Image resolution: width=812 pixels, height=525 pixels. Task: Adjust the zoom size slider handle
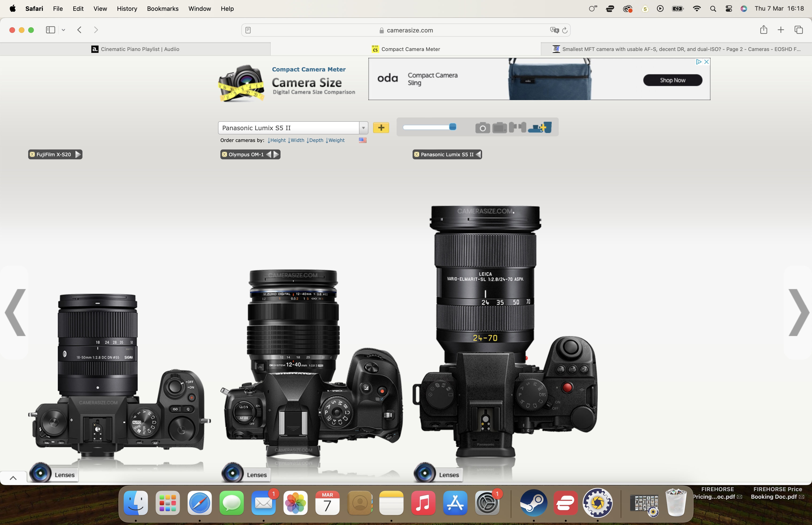[x=453, y=127]
